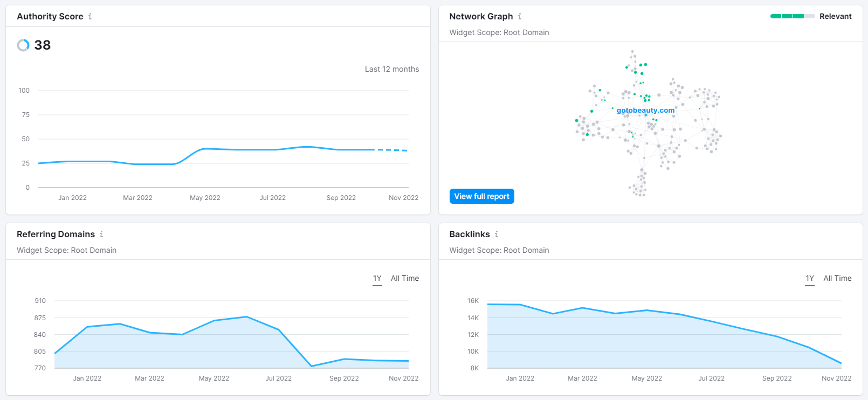
Task: Click the View full report button
Action: coord(481,196)
